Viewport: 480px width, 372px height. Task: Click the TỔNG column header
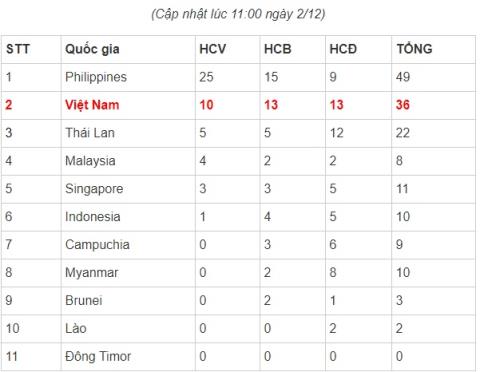(x=414, y=49)
